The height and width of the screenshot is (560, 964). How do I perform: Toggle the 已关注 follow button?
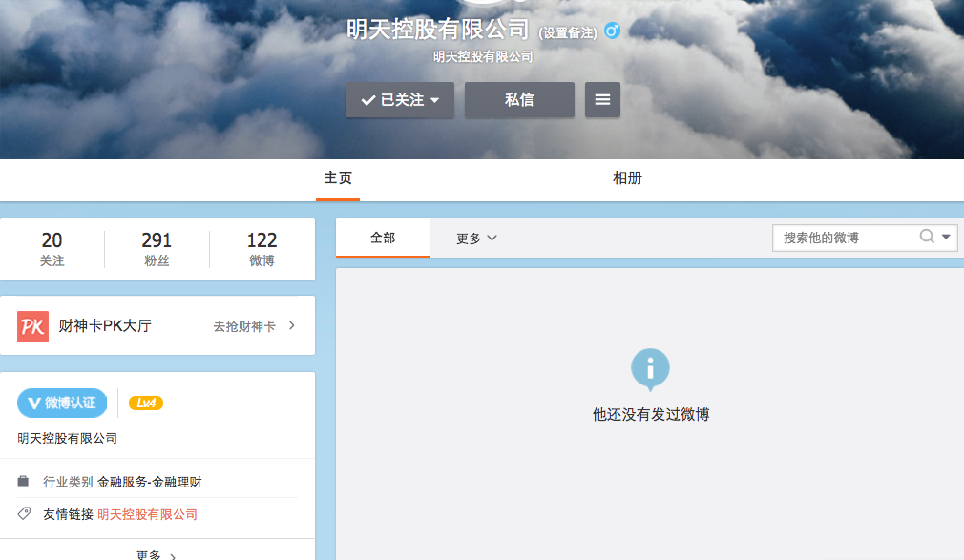[x=400, y=99]
